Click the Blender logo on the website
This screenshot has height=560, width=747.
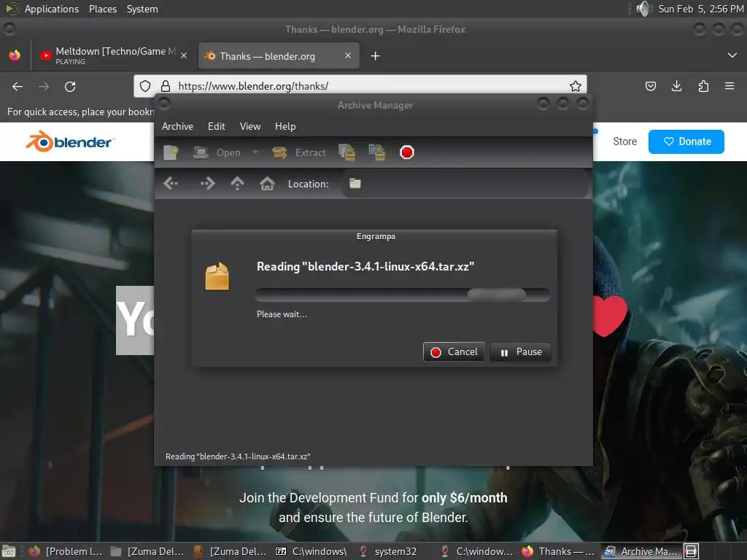(69, 141)
